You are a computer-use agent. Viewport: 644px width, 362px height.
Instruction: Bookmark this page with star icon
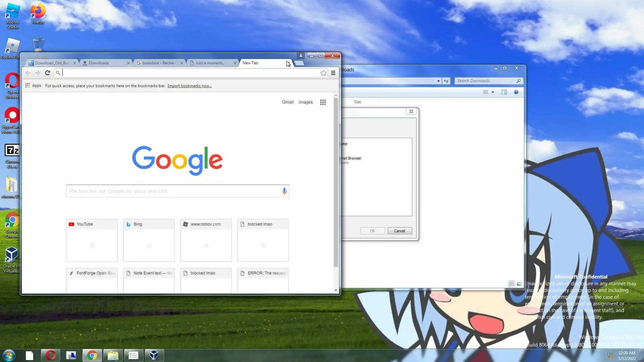click(323, 73)
